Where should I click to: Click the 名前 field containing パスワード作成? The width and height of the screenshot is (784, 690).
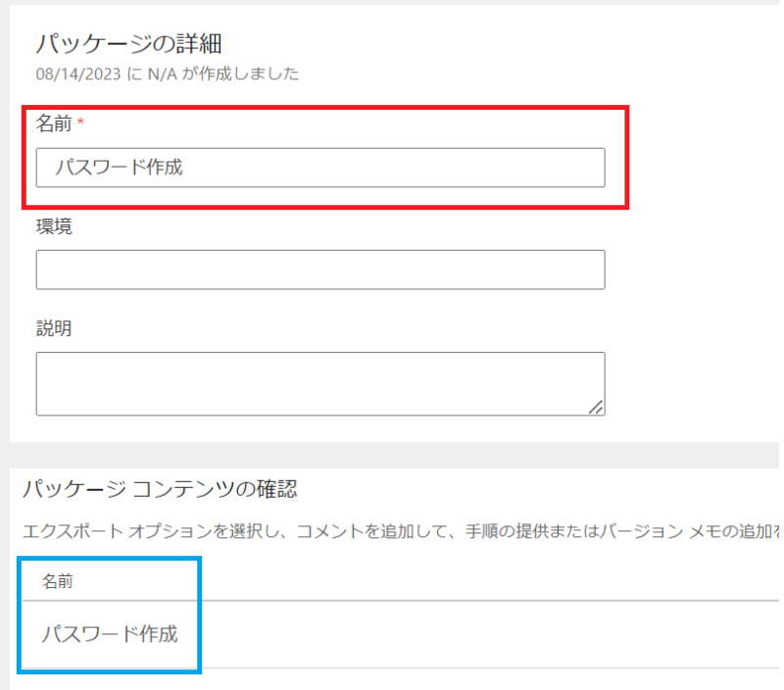(319, 168)
